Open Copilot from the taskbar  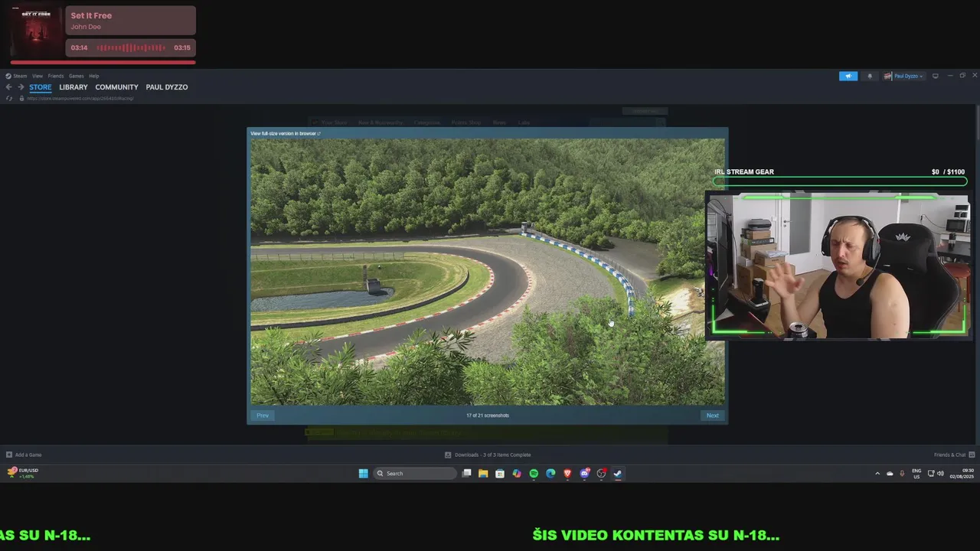[x=517, y=473]
